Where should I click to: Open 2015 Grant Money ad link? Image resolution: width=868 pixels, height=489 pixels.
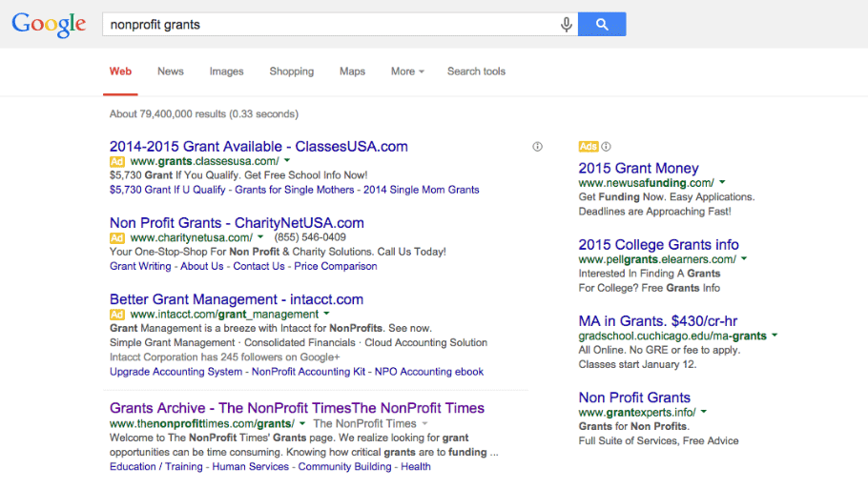tap(638, 168)
